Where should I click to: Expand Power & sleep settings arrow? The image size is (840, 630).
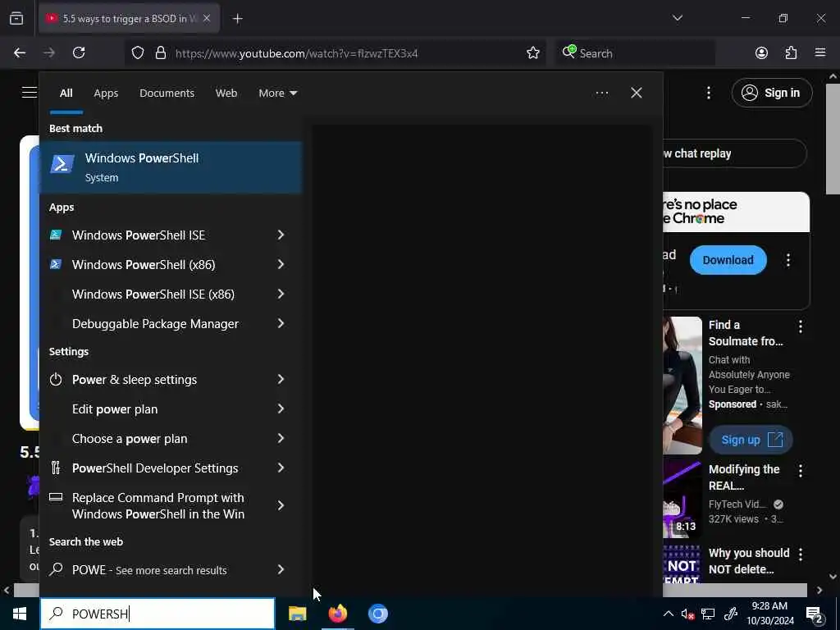(281, 379)
